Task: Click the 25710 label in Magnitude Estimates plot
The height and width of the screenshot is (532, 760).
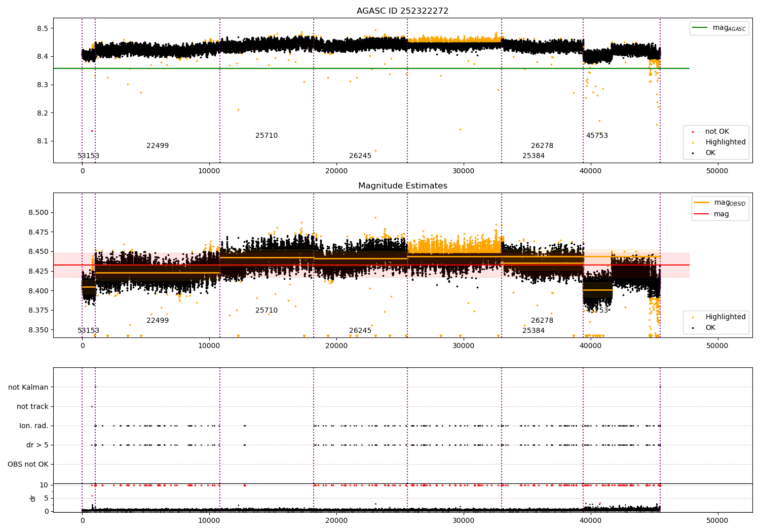Action: (267, 311)
